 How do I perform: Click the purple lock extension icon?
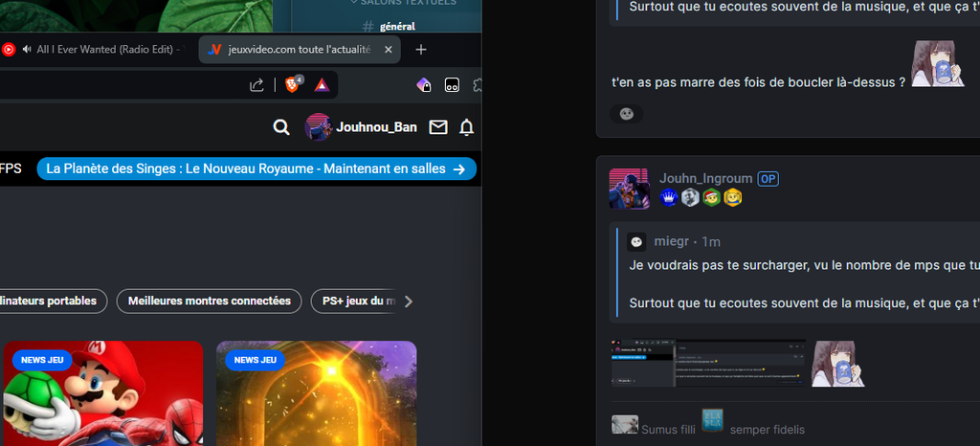click(x=424, y=85)
